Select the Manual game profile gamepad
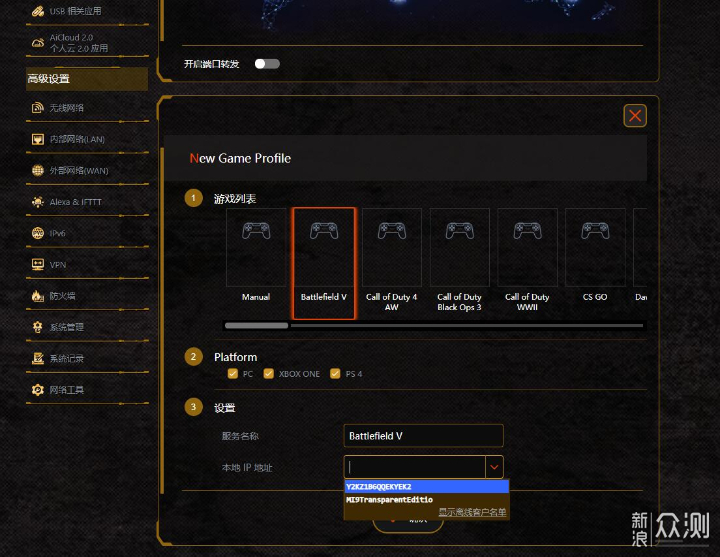The height and width of the screenshot is (557, 720). 256,231
